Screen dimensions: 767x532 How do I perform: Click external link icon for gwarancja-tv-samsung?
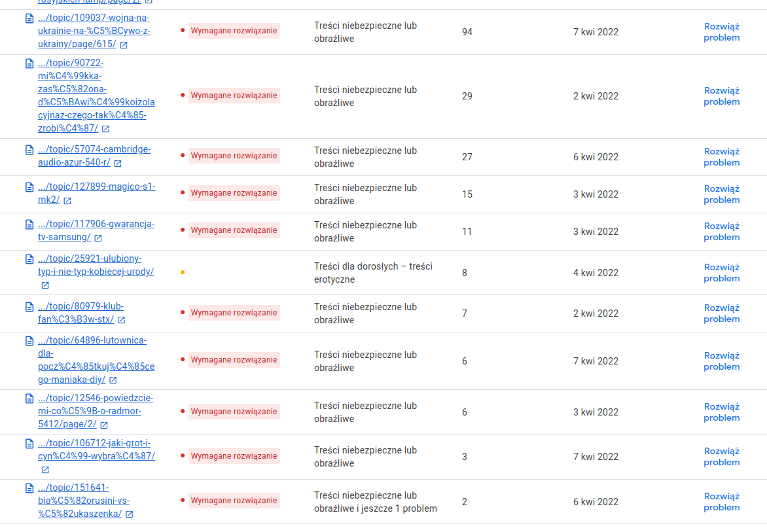(98, 238)
